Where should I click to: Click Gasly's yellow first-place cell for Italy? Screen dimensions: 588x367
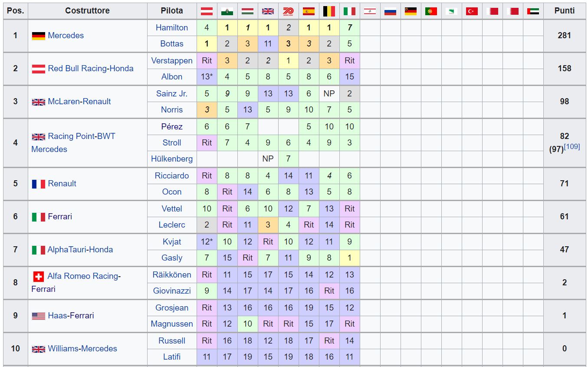click(x=349, y=258)
